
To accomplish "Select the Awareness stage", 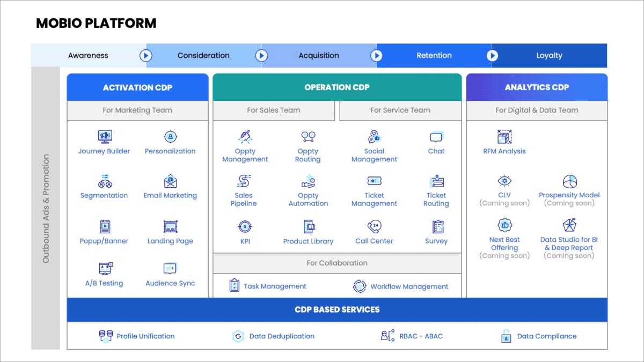I will pos(87,55).
